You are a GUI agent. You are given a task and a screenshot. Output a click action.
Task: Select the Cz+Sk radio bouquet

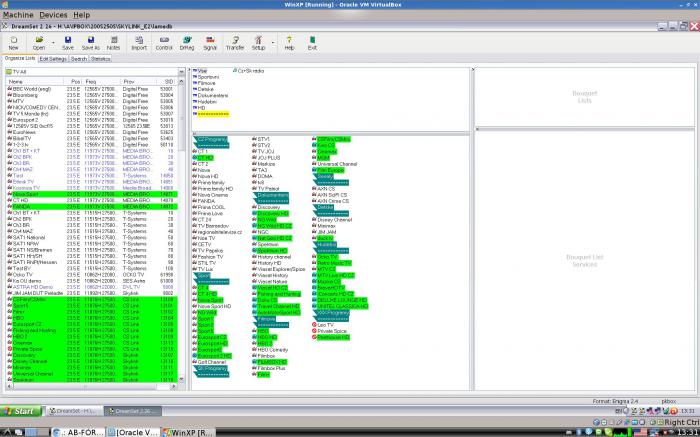coord(248,71)
